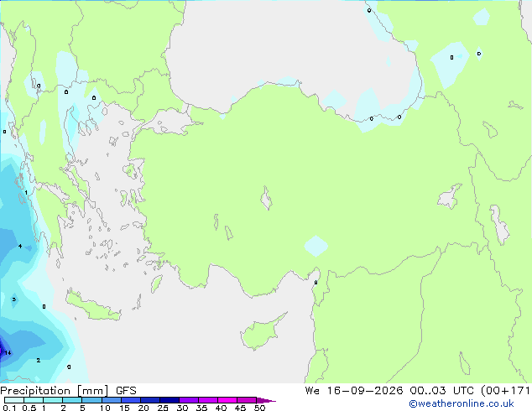Viewport: 532px width, 411px height.
Task: Choose the 10–15 mm blue legend swatch
Action: click(112, 400)
